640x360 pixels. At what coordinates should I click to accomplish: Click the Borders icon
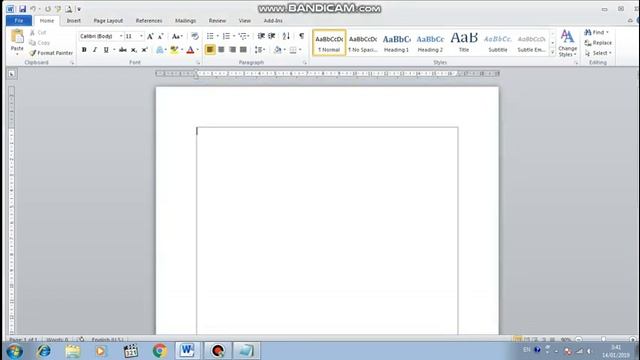pyautogui.click(x=293, y=50)
